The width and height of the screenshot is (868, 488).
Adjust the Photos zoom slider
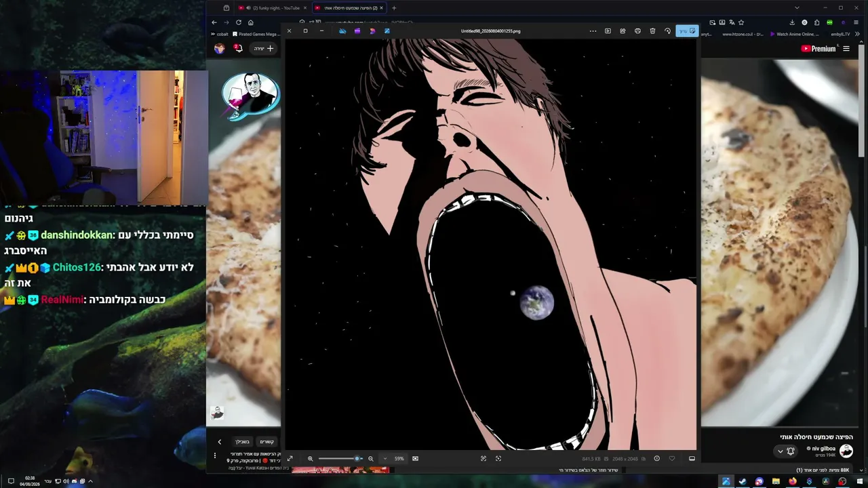[340, 459]
